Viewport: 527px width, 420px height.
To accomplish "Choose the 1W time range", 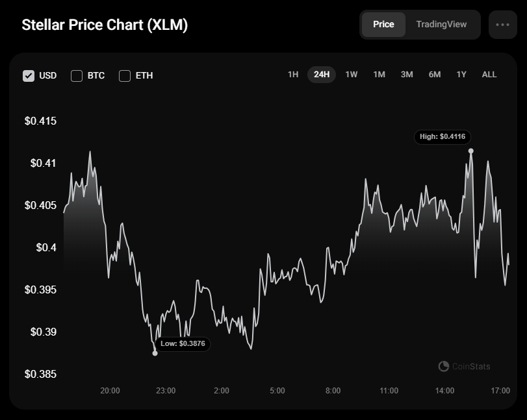I will 351,75.
